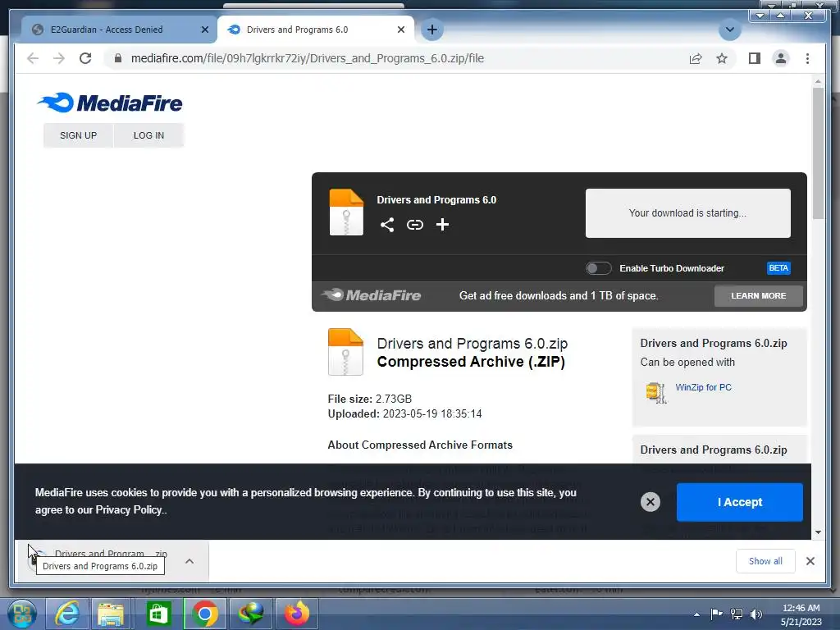The height and width of the screenshot is (630, 840).
Task: Select Drivers and Programs 6.0 tab
Action: point(297,30)
